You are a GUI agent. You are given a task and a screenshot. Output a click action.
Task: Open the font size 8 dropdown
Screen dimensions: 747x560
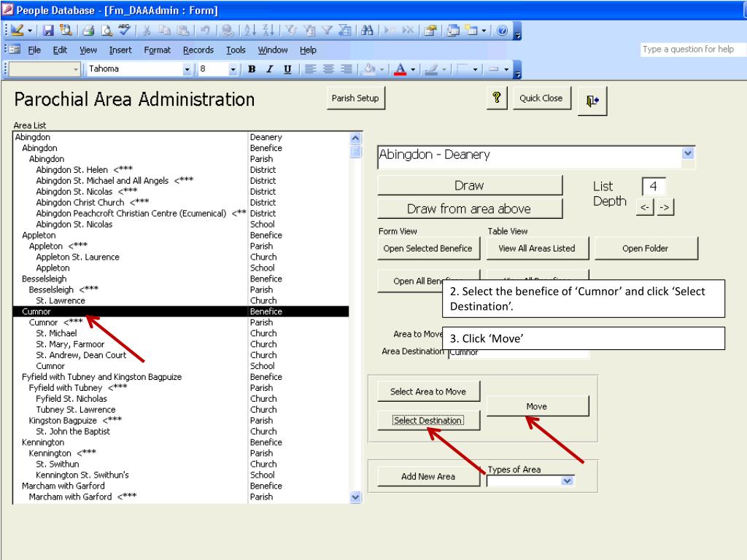(233, 69)
